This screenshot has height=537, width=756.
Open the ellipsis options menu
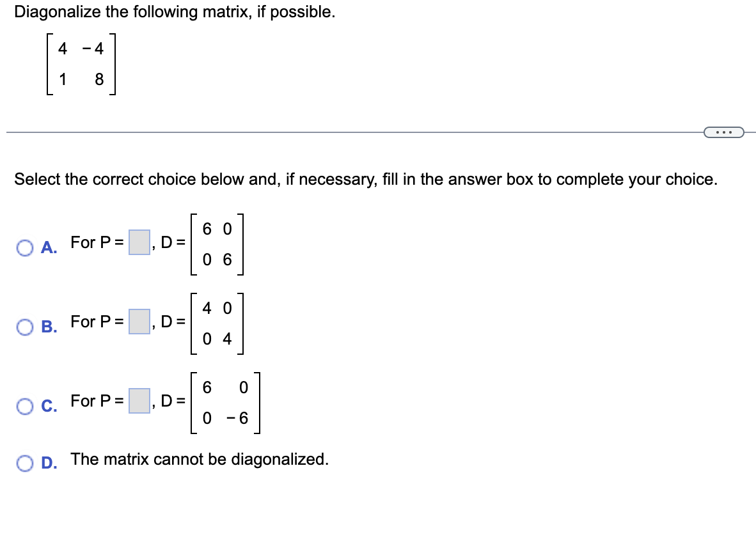click(723, 132)
